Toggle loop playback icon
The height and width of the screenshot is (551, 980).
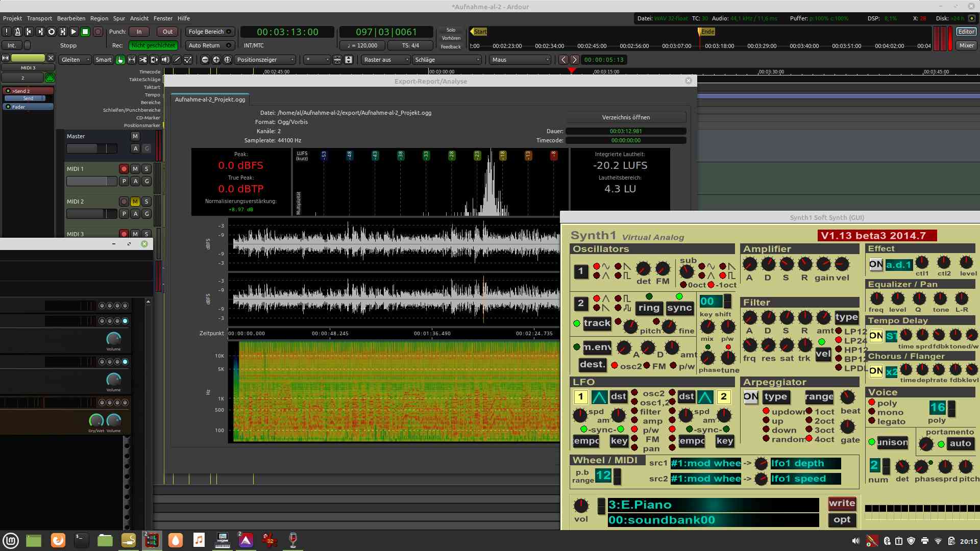coord(52,32)
